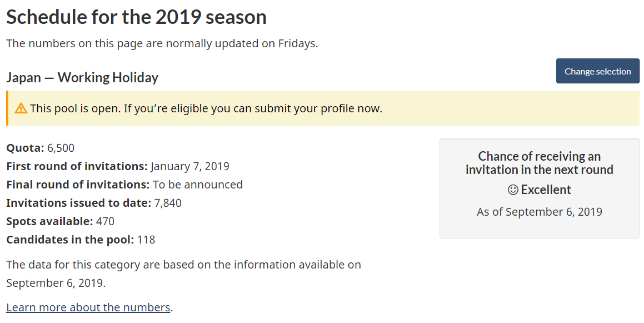
Task: Click the Final round To be announced text
Action: [x=198, y=185]
